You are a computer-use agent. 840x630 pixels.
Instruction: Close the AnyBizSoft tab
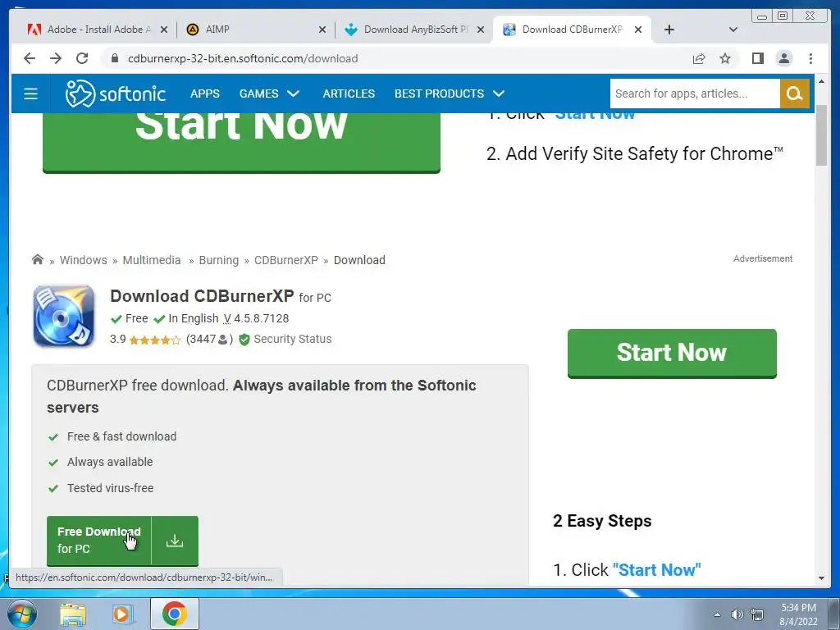point(481,30)
